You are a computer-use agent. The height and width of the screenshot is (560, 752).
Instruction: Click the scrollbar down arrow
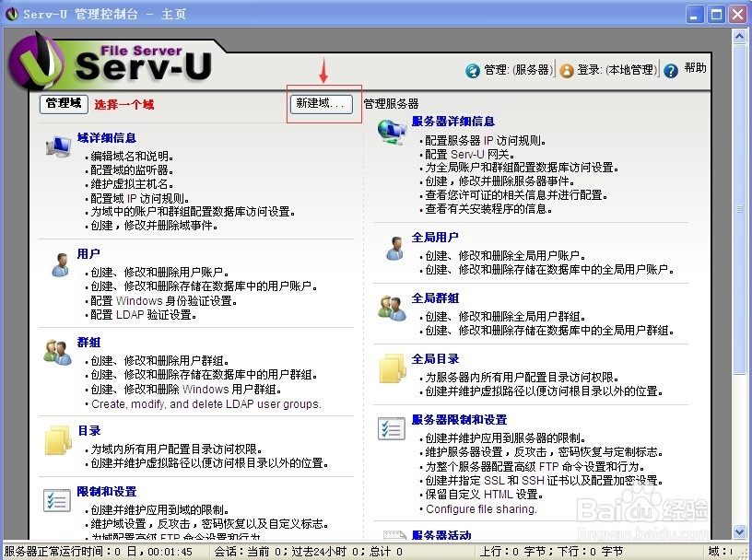point(739,531)
